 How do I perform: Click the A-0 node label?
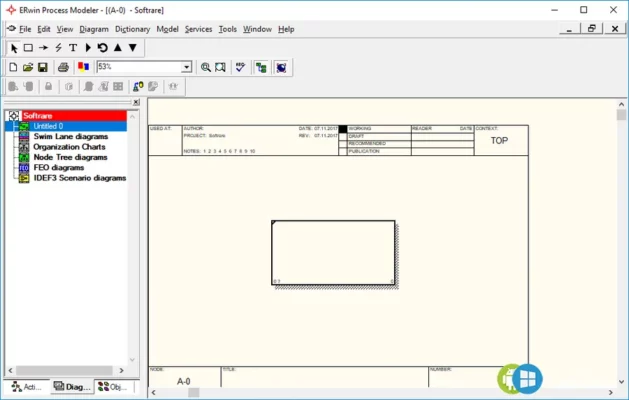184,382
